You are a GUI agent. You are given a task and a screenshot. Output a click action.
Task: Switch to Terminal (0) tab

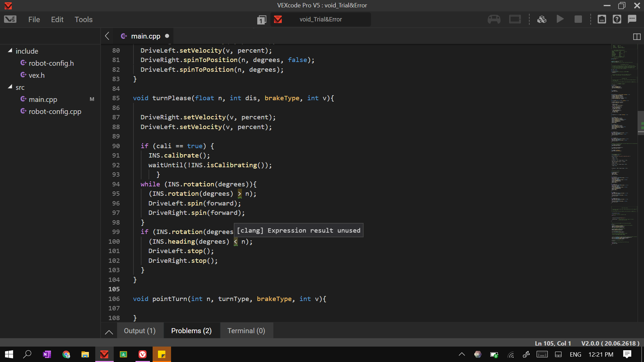246,331
